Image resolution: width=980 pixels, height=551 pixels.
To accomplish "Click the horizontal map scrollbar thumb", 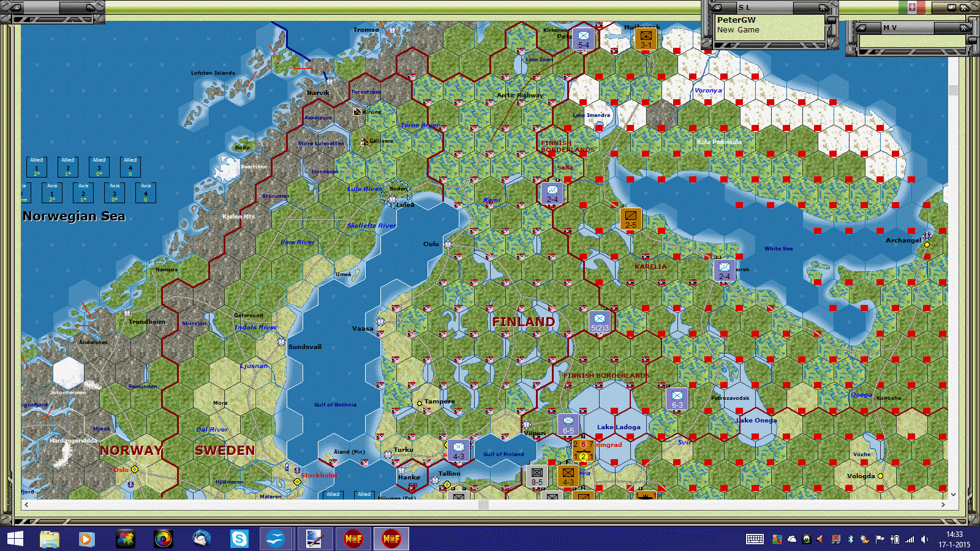I will pos(483,504).
